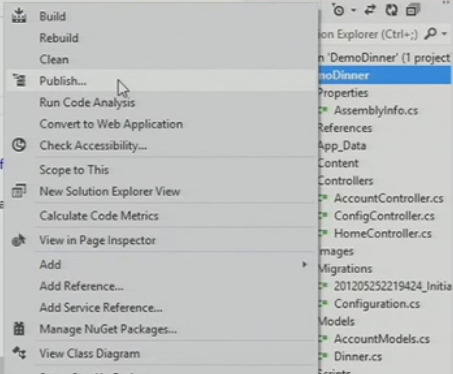Viewport: 453px width, 374px height.
Task: Select the Images folder
Action: click(x=336, y=251)
